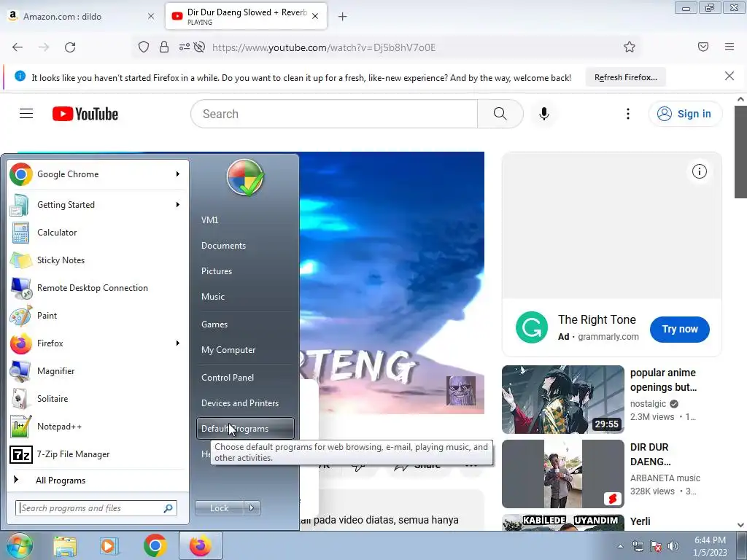Open YouTube settings three-dot menu
The height and width of the screenshot is (560, 747).
click(x=628, y=114)
